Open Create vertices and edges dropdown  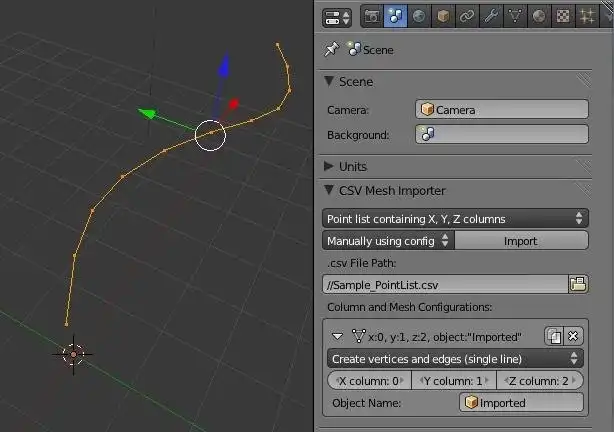coord(455,358)
